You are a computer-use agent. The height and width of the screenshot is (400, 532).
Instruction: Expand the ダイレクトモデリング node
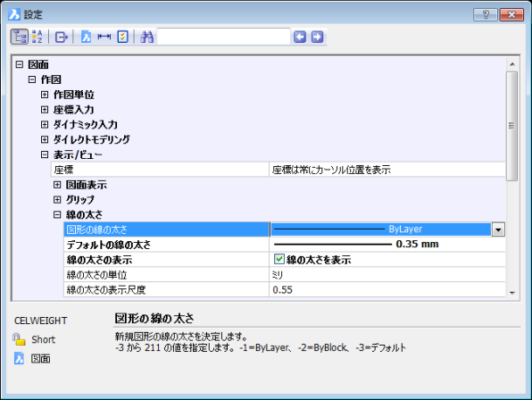pos(45,139)
